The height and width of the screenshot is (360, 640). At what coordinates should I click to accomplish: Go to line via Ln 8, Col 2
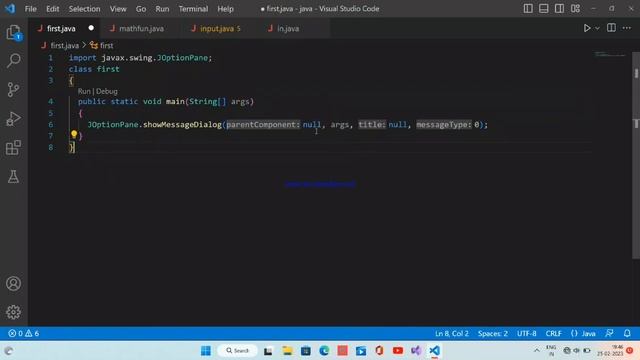(451, 333)
